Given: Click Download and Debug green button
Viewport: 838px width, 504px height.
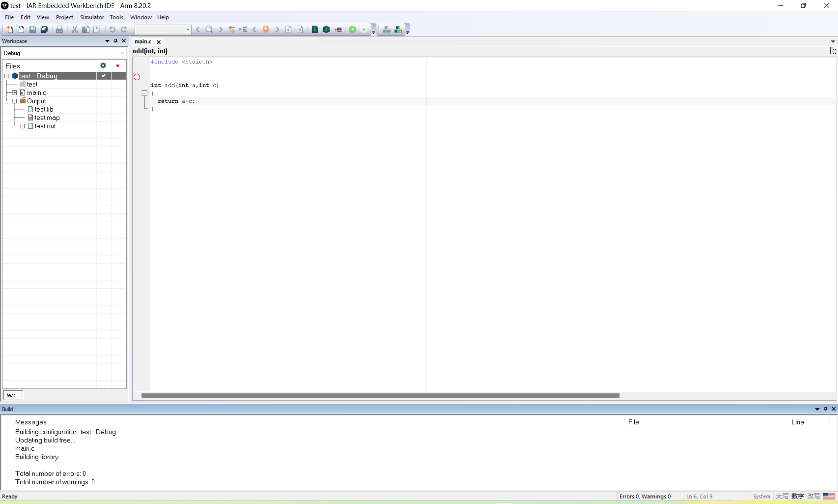Looking at the screenshot, I should pyautogui.click(x=353, y=29).
